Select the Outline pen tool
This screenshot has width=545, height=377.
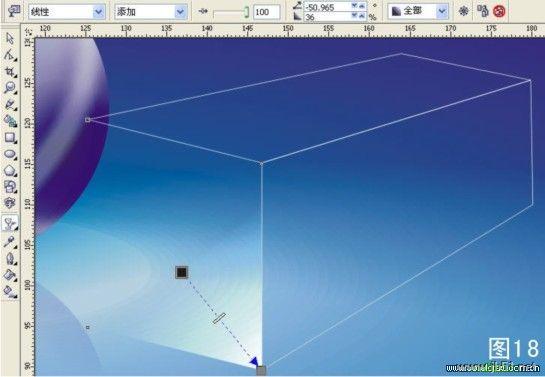point(10,259)
